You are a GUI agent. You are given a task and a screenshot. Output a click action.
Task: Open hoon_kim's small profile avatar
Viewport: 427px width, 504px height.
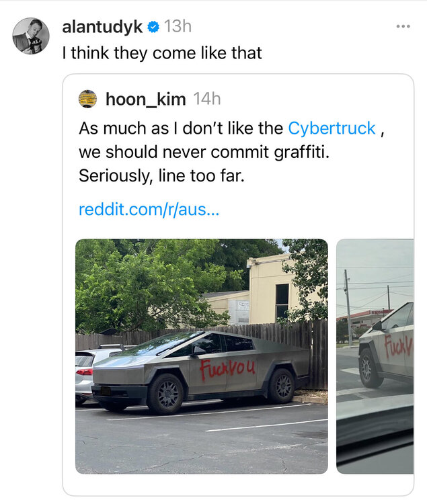[88, 99]
